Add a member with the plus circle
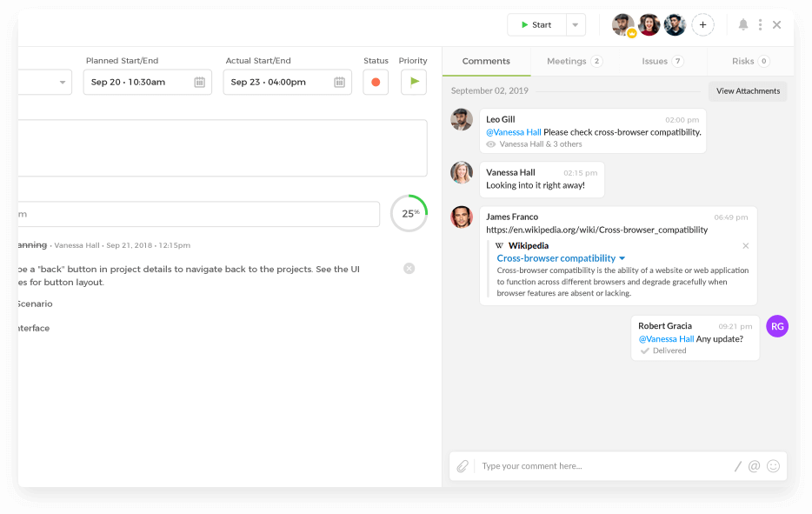Viewport: 812px width, 514px height. pyautogui.click(x=702, y=24)
